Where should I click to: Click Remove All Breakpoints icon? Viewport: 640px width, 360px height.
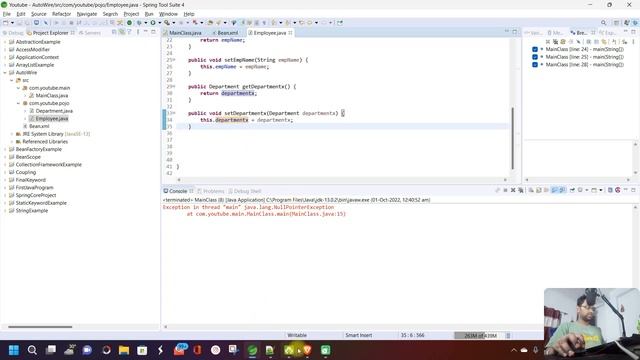[556, 42]
